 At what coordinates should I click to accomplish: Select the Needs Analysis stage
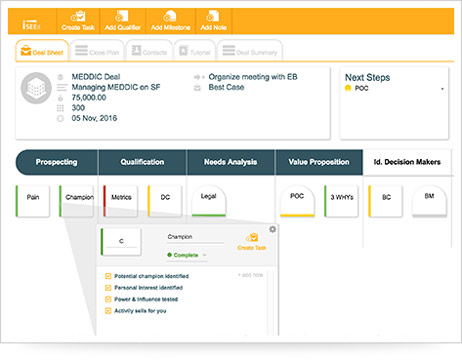pyautogui.click(x=230, y=162)
